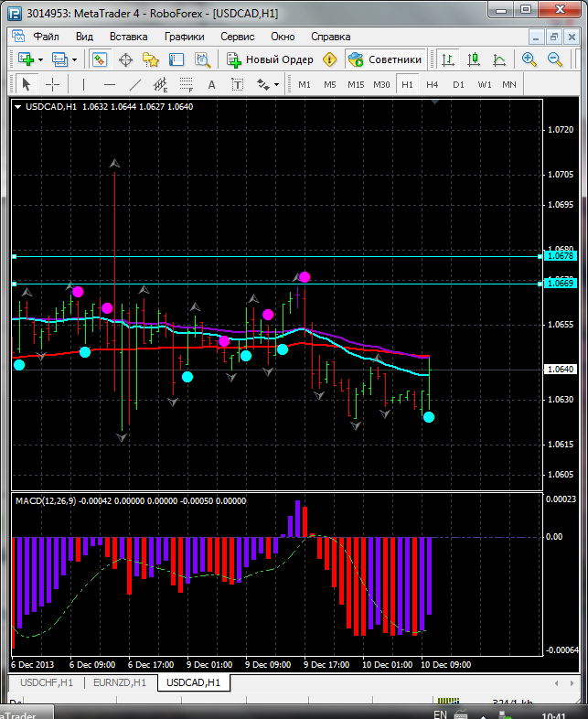Switch chart to candlesticks icon
This screenshot has height=719, width=588.
pos(474,59)
